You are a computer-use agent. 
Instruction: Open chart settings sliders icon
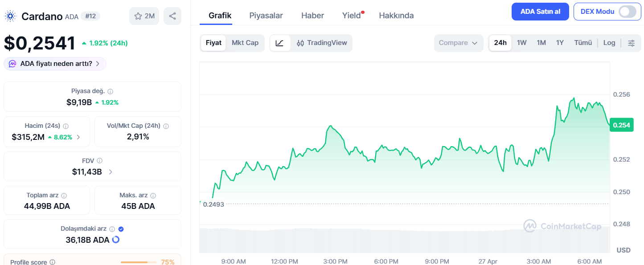click(x=631, y=43)
